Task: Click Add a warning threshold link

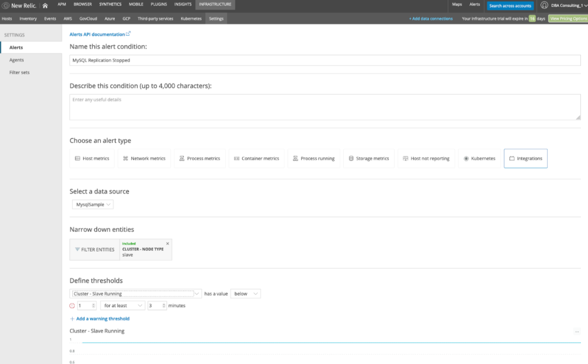Action: 103,319
